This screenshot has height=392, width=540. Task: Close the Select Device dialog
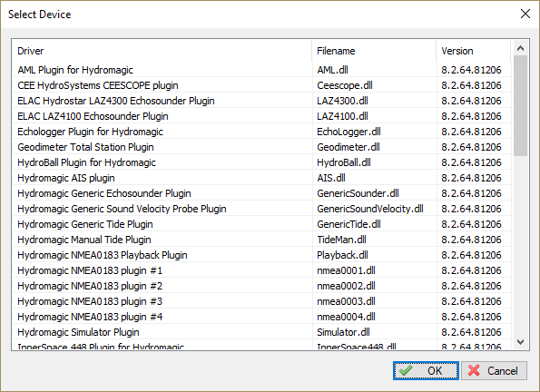525,14
